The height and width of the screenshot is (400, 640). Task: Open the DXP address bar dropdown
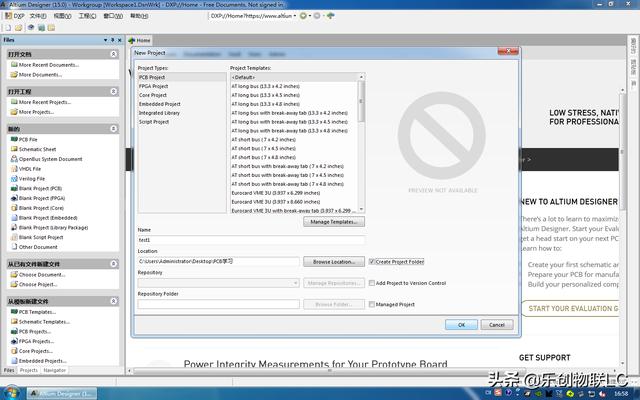tap(295, 16)
